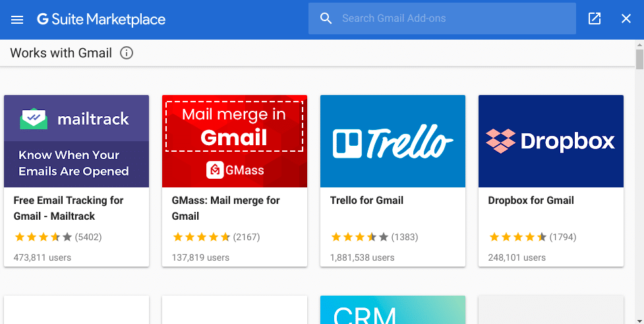This screenshot has height=324, width=644.
Task: Open the Mailtrack banner thumbnail
Action: [x=76, y=141]
